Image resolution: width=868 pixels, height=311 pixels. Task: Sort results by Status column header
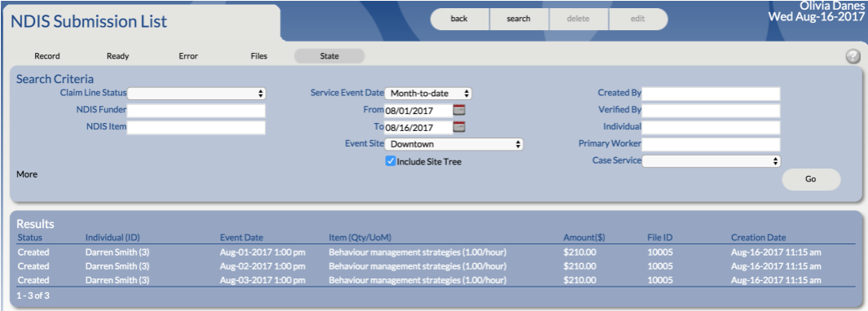tap(30, 238)
